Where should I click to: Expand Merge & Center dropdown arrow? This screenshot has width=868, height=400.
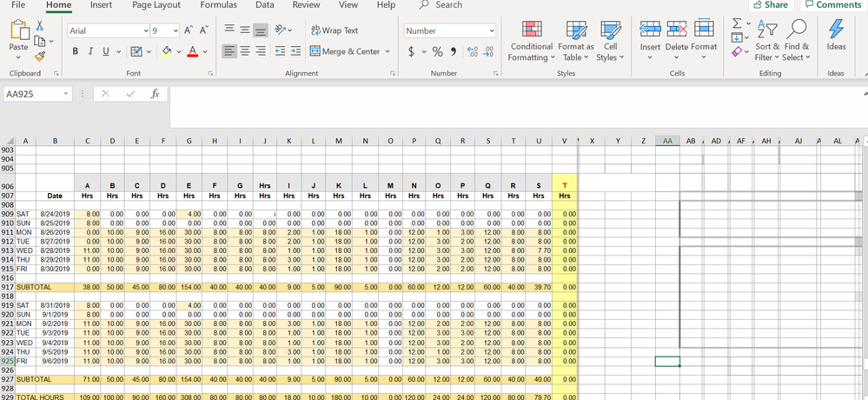coord(388,51)
